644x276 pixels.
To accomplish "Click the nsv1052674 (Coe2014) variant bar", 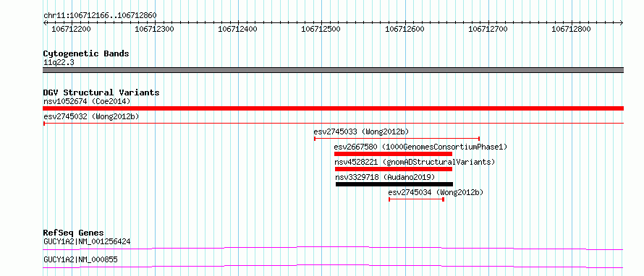I will pos(333,108).
